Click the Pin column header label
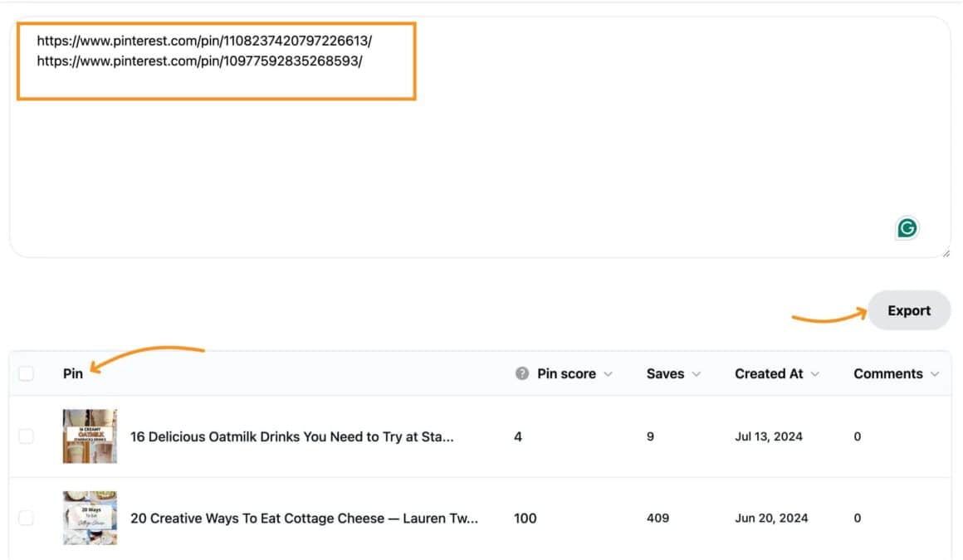Image resolution: width=963 pixels, height=560 pixels. coord(73,373)
